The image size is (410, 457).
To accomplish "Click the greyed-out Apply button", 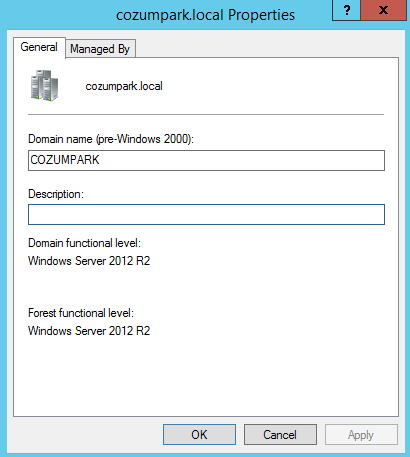I will tap(361, 434).
